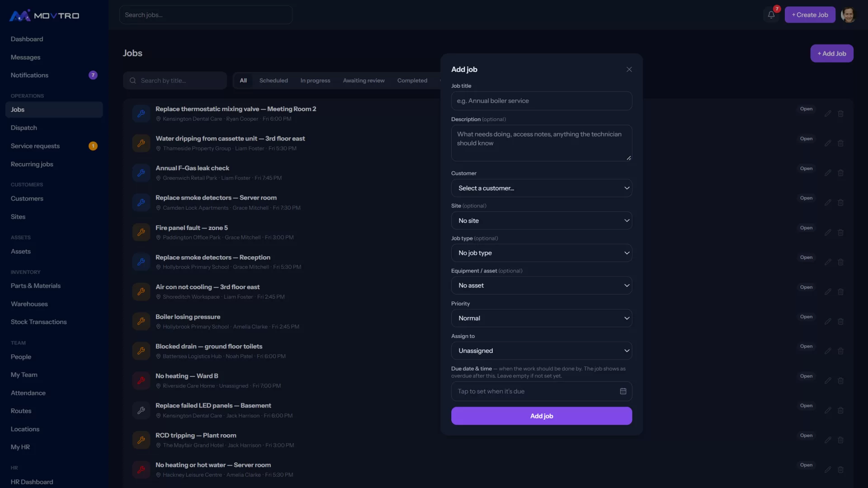Click the wrench icon for Blocked drain job
Viewport: 868px width, 488px height.
[141, 351]
